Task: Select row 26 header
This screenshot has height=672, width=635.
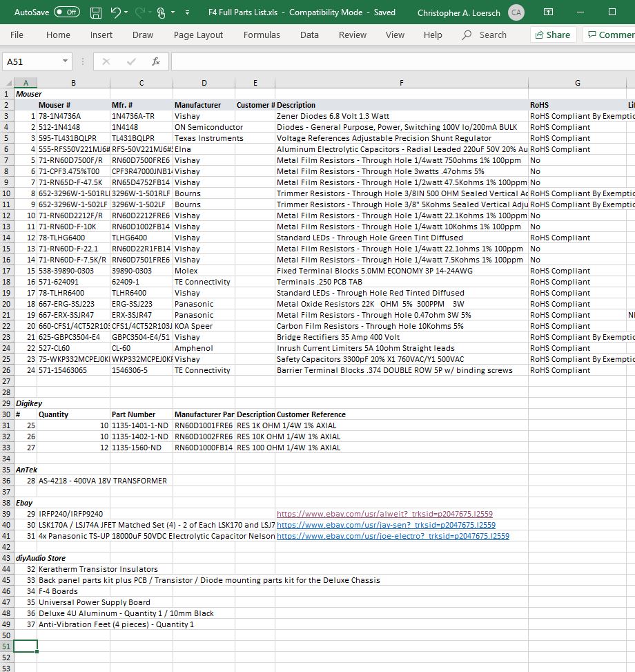Action: pyautogui.click(x=6, y=370)
